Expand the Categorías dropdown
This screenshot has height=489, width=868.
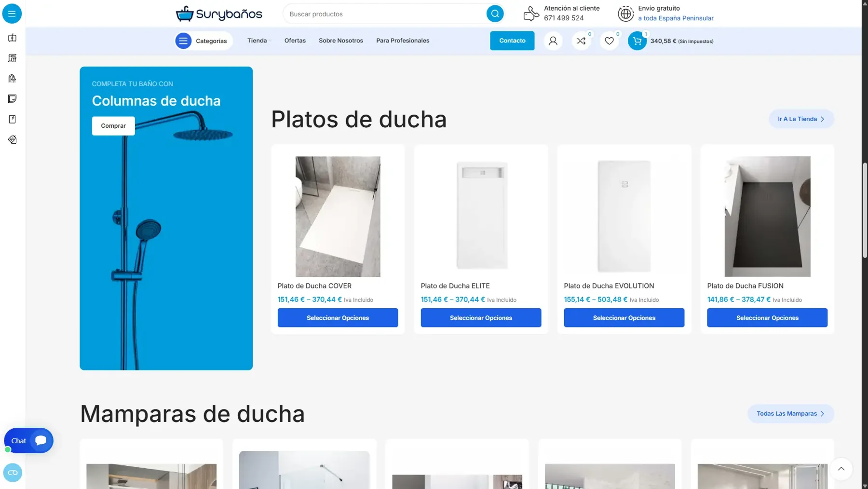tap(203, 41)
